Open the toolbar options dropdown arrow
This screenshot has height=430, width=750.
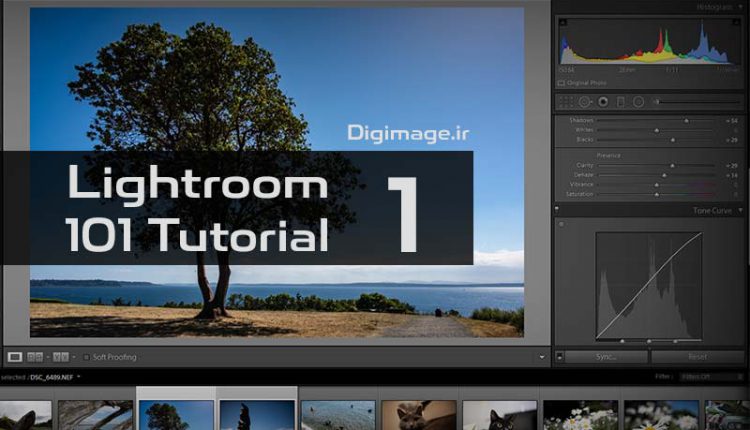[x=542, y=357]
